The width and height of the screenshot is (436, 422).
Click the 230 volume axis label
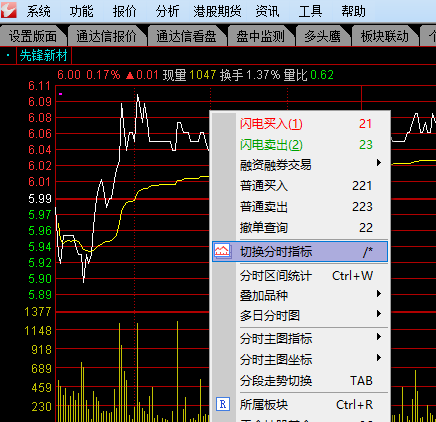click(42, 407)
